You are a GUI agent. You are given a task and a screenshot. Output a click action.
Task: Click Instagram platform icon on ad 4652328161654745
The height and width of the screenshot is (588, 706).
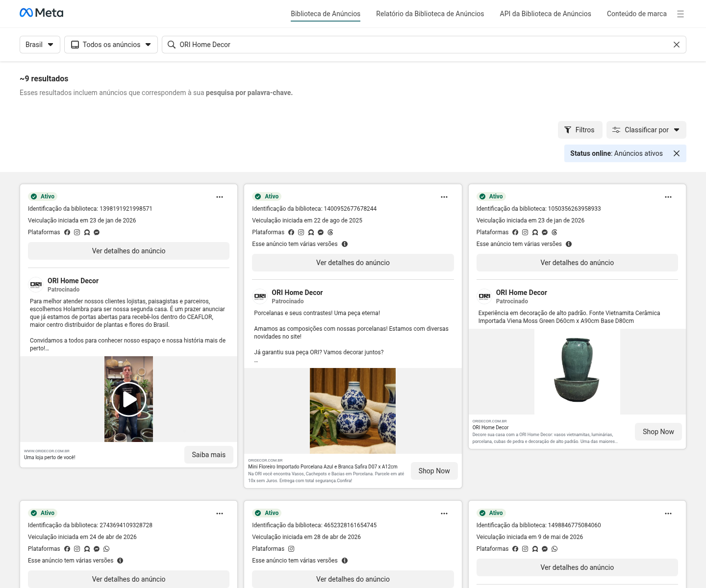click(x=291, y=549)
